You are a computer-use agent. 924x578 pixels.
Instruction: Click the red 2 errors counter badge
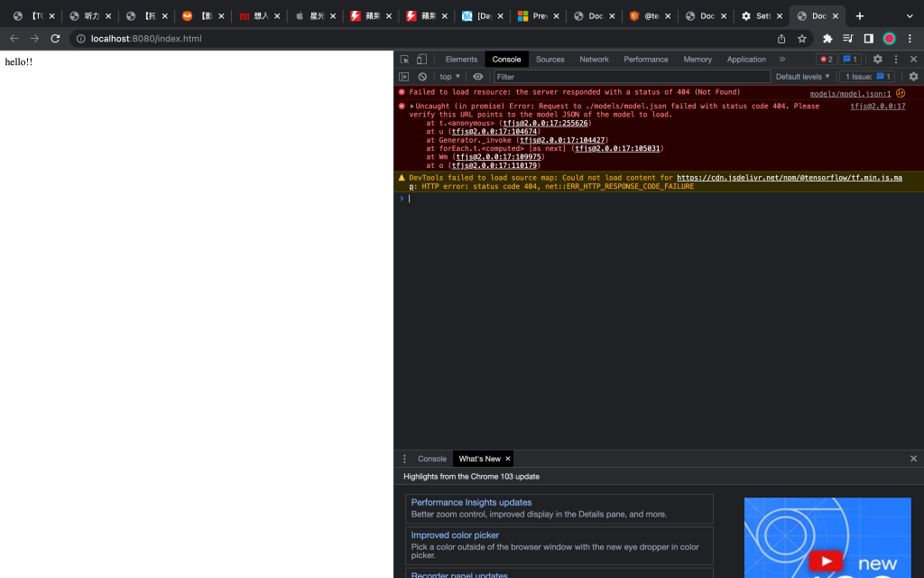[827, 60]
